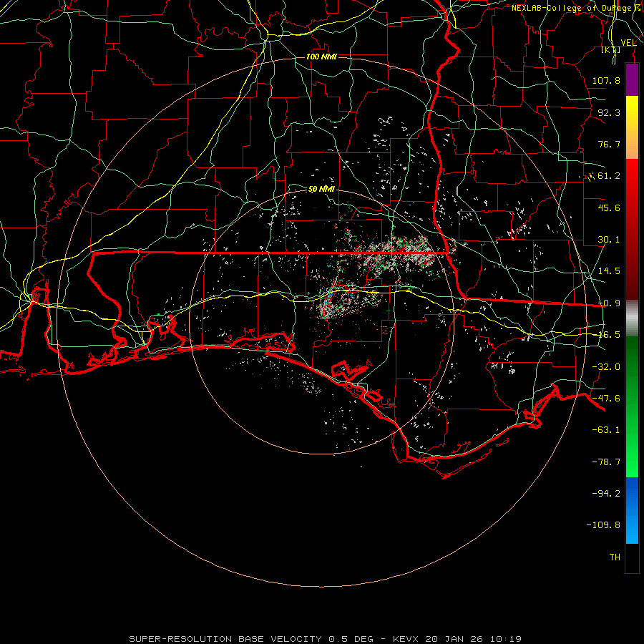Viewport: 644px width, 644px height.
Task: Select the 45.6 scale value
Action: (x=609, y=208)
